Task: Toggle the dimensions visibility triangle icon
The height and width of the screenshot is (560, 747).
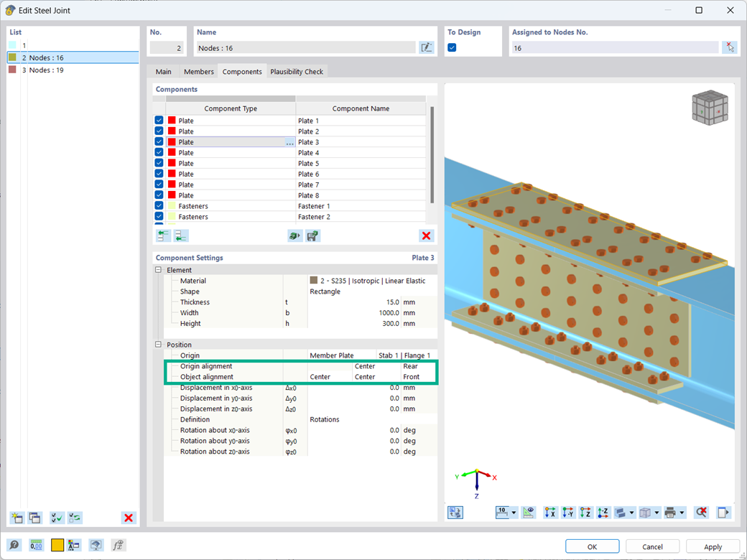Action: (529, 513)
